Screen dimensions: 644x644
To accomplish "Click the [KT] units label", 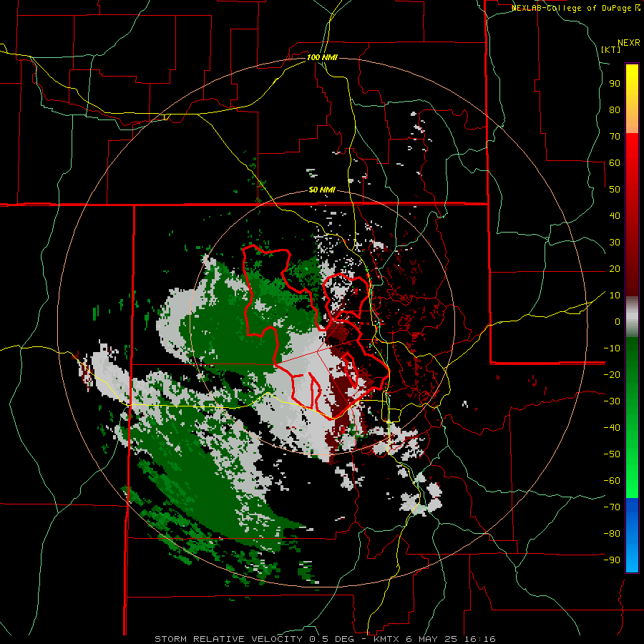I will coord(611,49).
